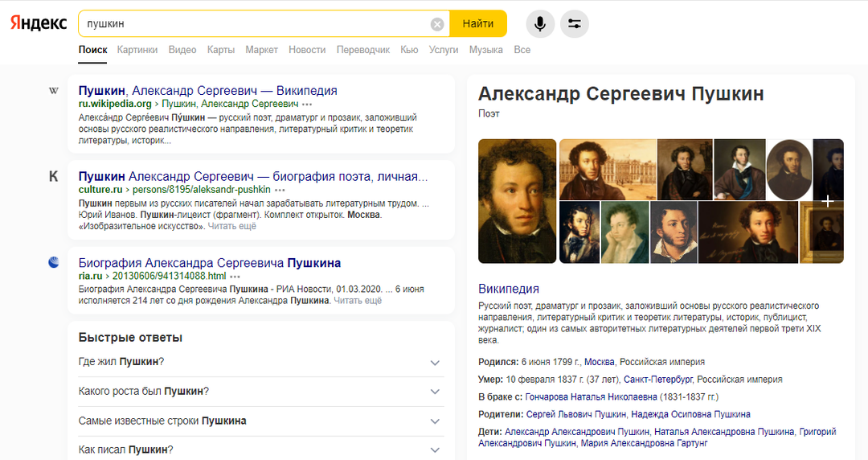This screenshot has height=460, width=868.
Task: Activate voice search microphone icon
Action: point(540,23)
